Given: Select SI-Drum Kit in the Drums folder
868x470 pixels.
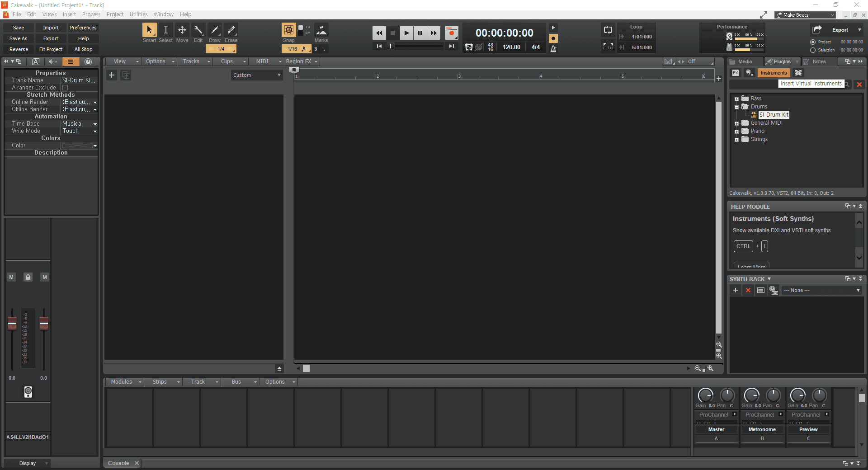Looking at the screenshot, I should (x=773, y=114).
